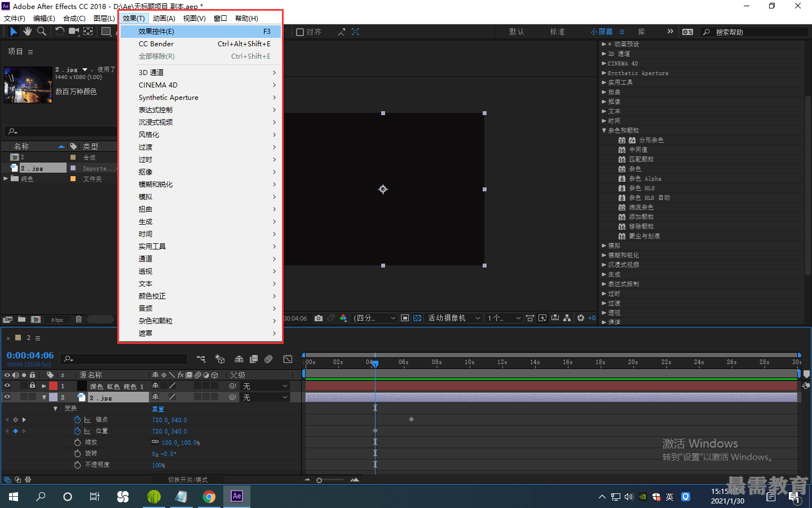Screen dimensions: 812x508
Task: Select the arrow Selection tool
Action: coord(14,32)
